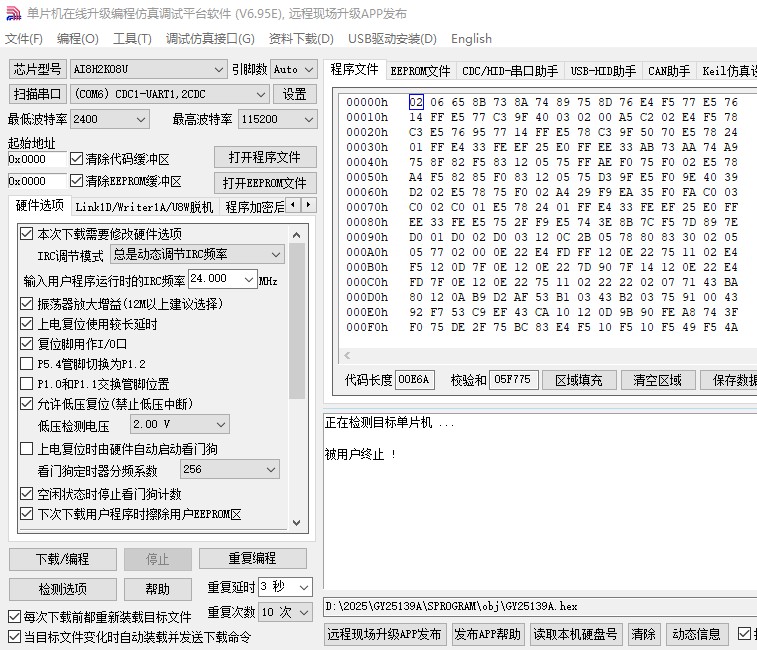The width and height of the screenshot is (757, 650).
Task: Select the 硬件选项 tab
Action: pos(40,206)
